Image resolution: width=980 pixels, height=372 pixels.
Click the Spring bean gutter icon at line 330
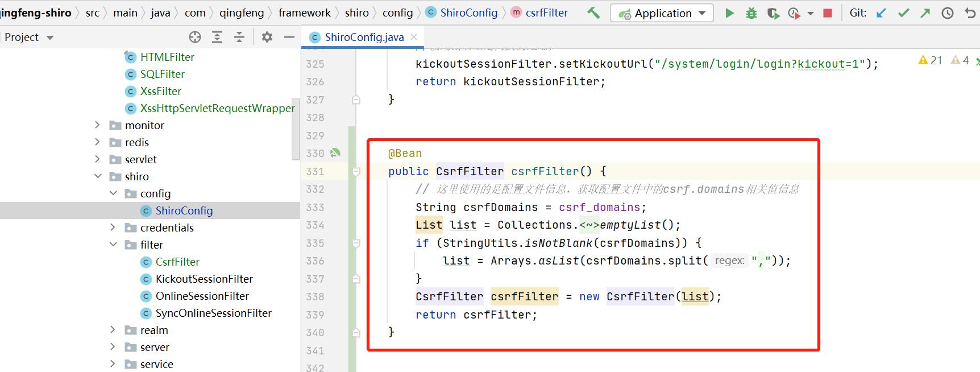[335, 153]
